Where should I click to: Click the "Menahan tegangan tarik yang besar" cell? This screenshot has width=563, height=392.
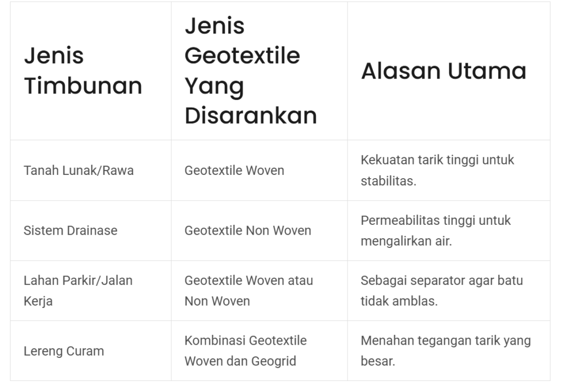[x=445, y=351]
